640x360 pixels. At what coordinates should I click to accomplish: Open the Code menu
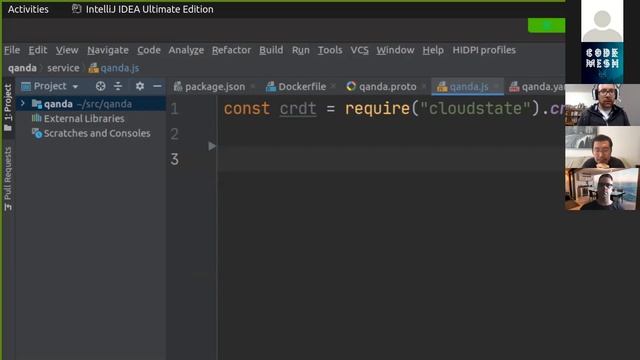(x=149, y=50)
